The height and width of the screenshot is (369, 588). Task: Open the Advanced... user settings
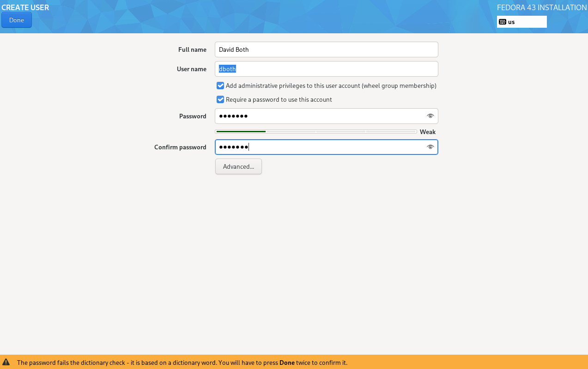[x=238, y=166]
